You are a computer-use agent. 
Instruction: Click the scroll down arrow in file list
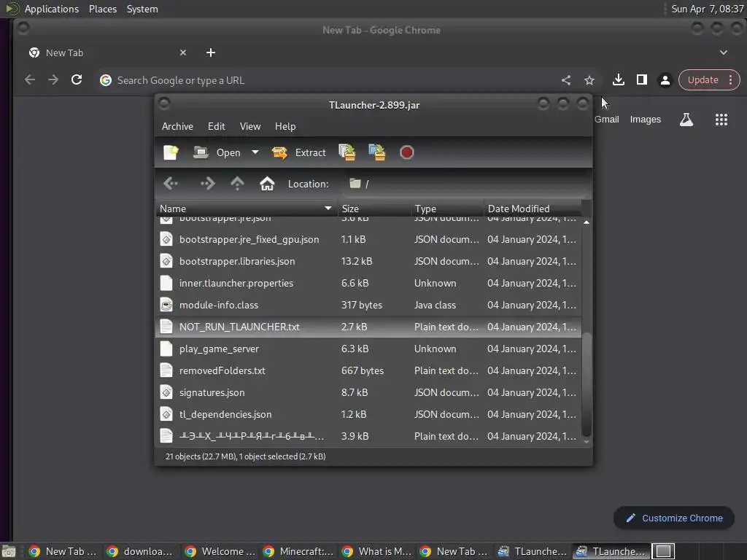coord(587,442)
